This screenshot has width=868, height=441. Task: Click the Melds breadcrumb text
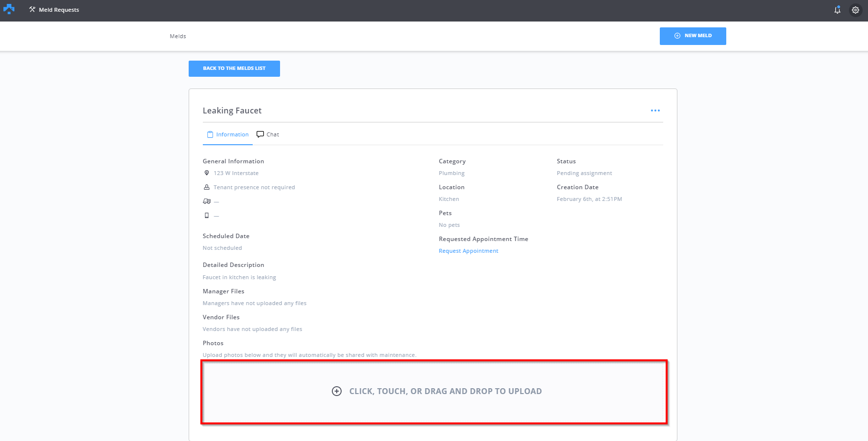coord(178,36)
